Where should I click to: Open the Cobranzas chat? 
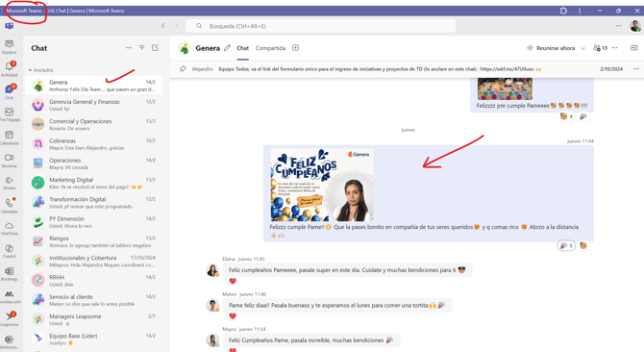point(93,143)
